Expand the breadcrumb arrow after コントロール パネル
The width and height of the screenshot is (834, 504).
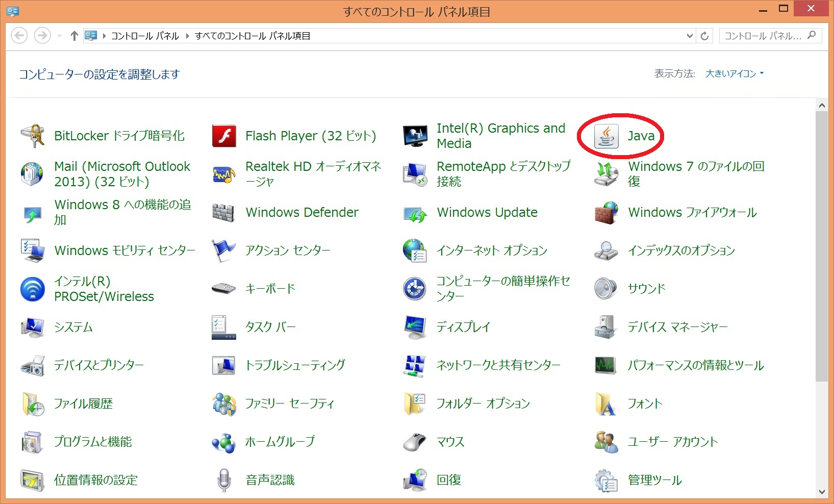pos(187,36)
